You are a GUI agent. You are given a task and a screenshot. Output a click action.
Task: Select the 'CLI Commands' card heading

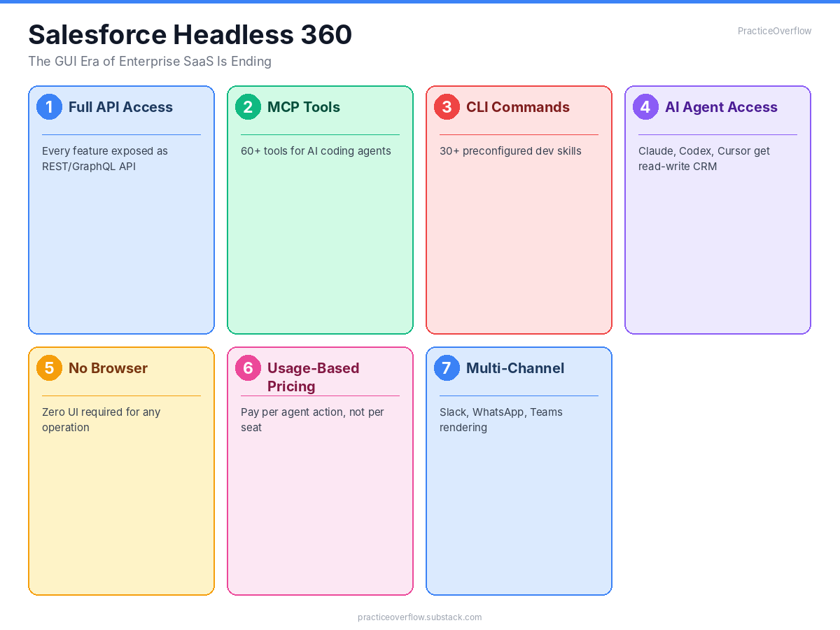[518, 107]
